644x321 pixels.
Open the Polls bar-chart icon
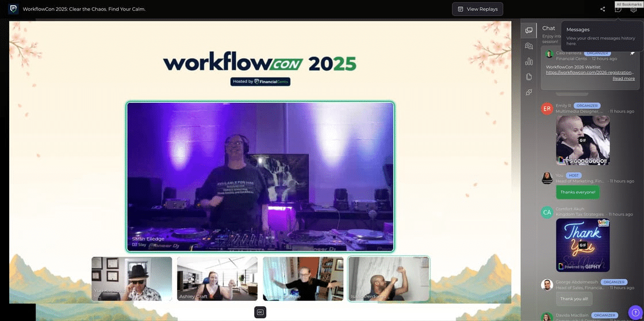tap(529, 62)
